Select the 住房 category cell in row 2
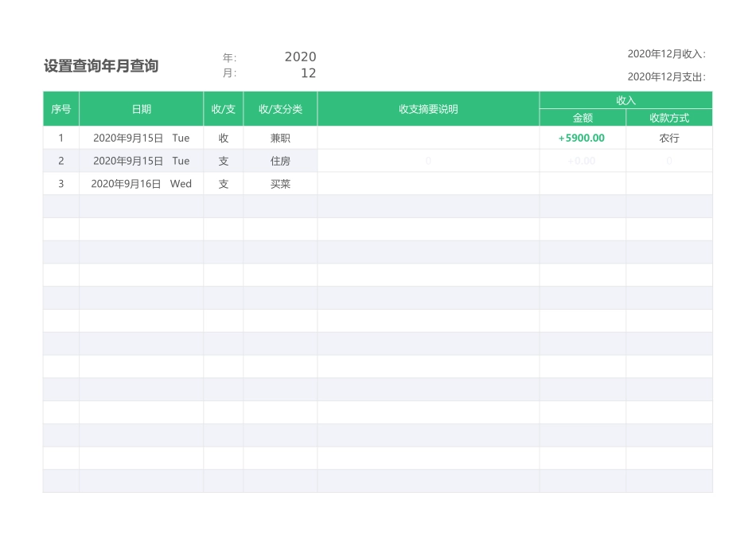The height and width of the screenshot is (535, 756). tap(280, 161)
